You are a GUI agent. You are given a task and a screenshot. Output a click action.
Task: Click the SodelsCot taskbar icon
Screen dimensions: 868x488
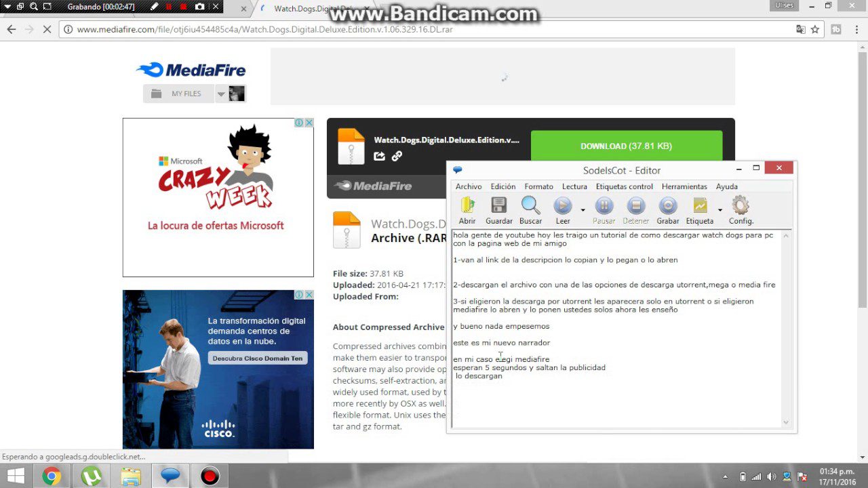170,476
